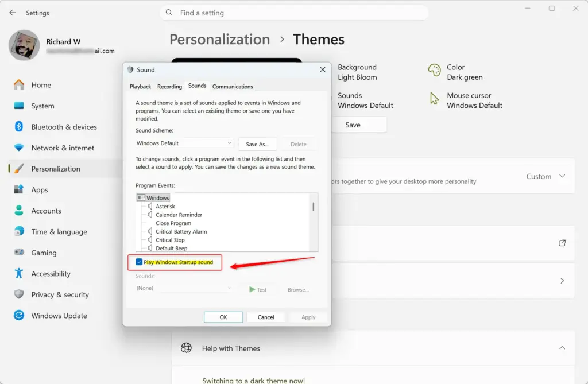Click OK in Sound dialog
The width and height of the screenshot is (588, 384).
[223, 317]
